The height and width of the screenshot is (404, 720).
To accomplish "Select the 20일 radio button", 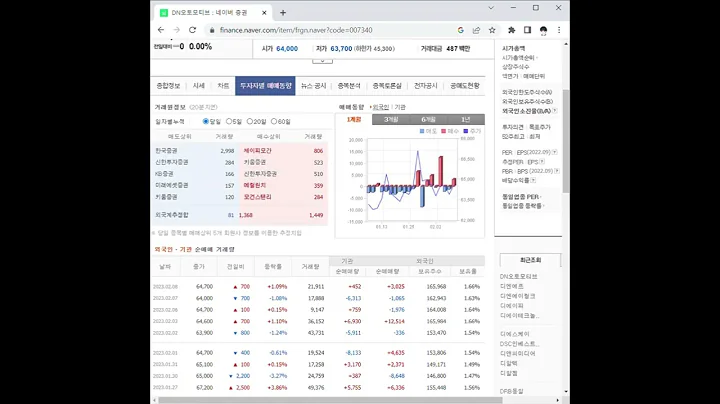I will (250, 121).
